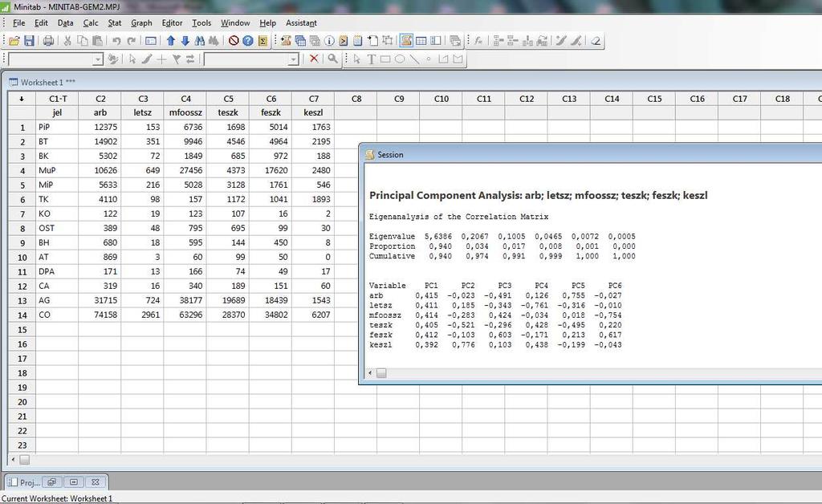The height and width of the screenshot is (504, 822).
Task: Click the worksheet horizontal scroll left arrow
Action: [13, 460]
